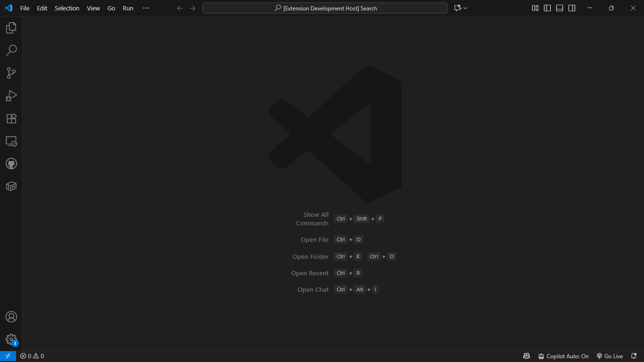This screenshot has height=362, width=644.
Task: Open the Go menu
Action: pyautogui.click(x=111, y=8)
